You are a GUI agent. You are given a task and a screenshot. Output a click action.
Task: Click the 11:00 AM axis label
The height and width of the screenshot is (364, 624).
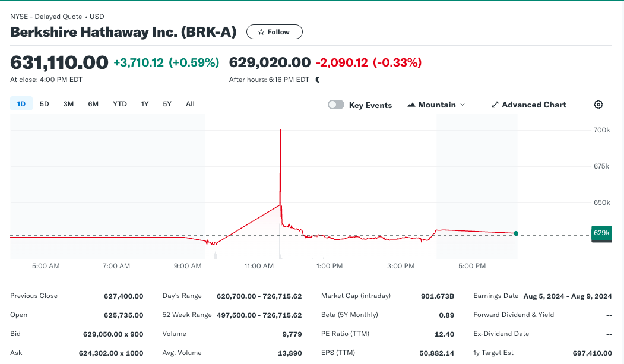point(259,266)
